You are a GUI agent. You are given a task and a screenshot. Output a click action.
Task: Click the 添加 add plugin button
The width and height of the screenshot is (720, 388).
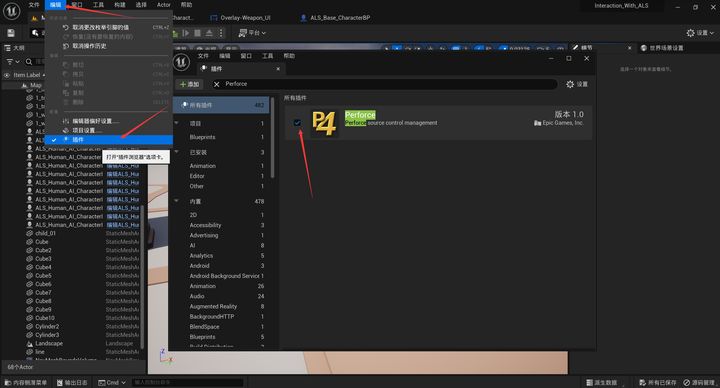pyautogui.click(x=190, y=84)
